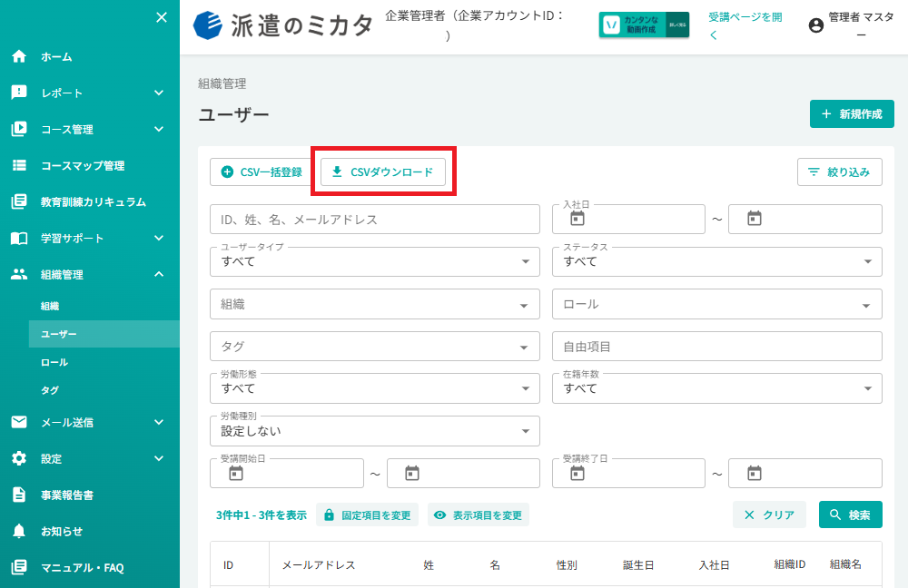Screen dimensions: 908x588
Task: Open the 労働種別 dropdown
Action: (x=375, y=431)
